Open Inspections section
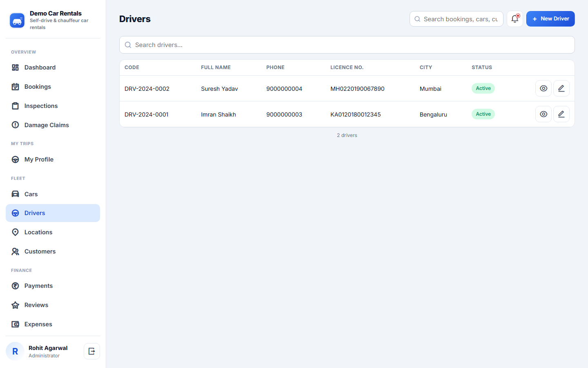The height and width of the screenshot is (368, 588). [53, 106]
